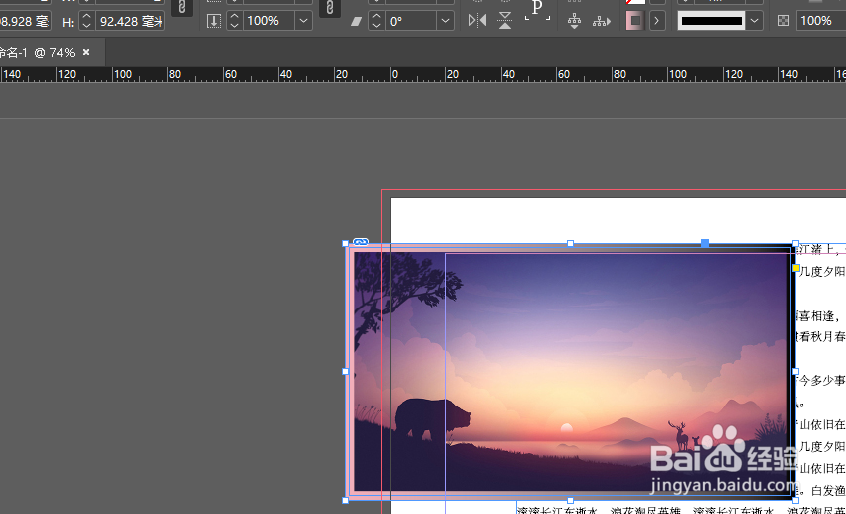Click the blue anchored object control square
This screenshot has width=846, height=514.
click(x=705, y=244)
